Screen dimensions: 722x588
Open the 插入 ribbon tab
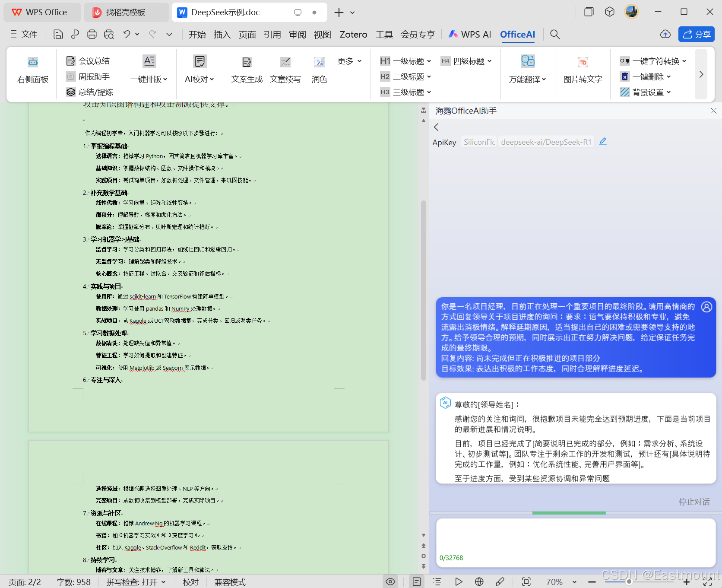pyautogui.click(x=222, y=35)
